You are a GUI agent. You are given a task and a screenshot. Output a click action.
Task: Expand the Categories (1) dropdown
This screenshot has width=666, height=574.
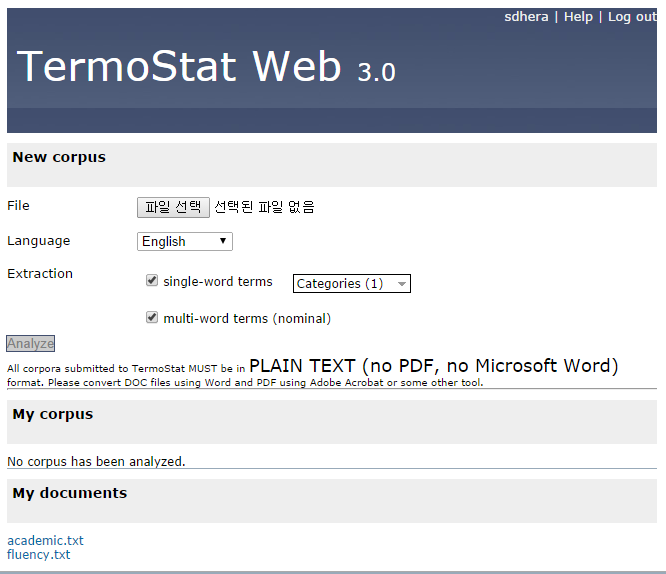[352, 283]
